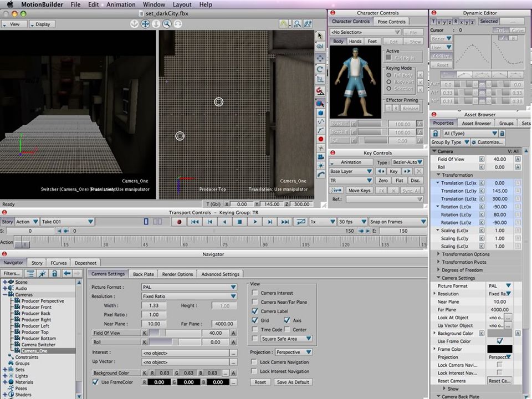This screenshot has height=399, width=532.
Task: Open the Animation menu
Action: pyautogui.click(x=121, y=4)
